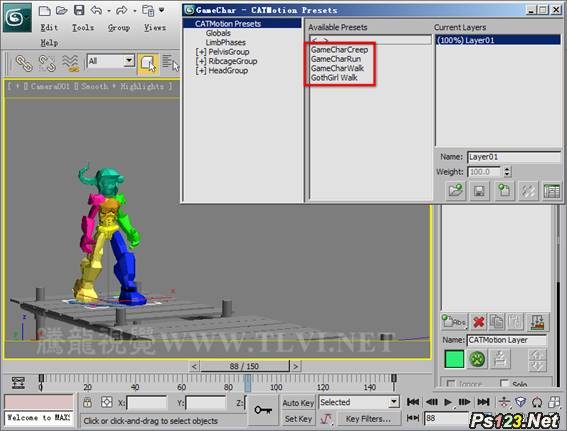This screenshot has width=567, height=431.
Task: Click the Copy Layer icon
Action: pos(497,321)
